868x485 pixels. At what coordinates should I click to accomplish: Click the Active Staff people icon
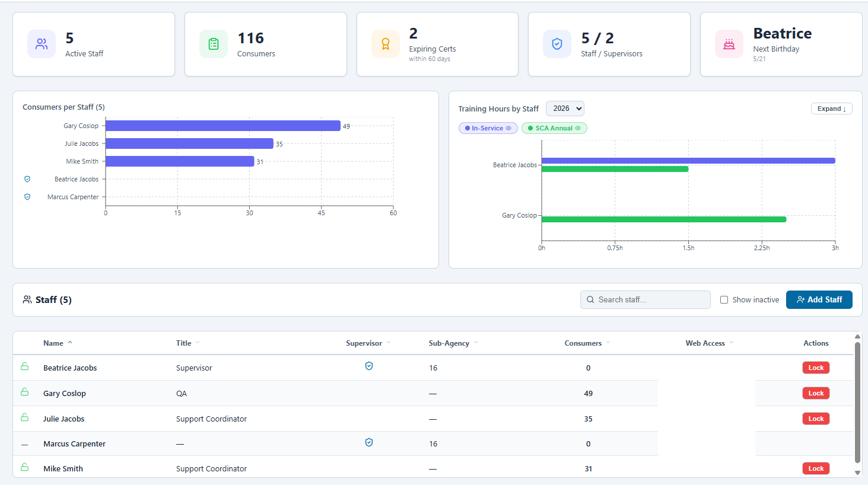pos(42,44)
